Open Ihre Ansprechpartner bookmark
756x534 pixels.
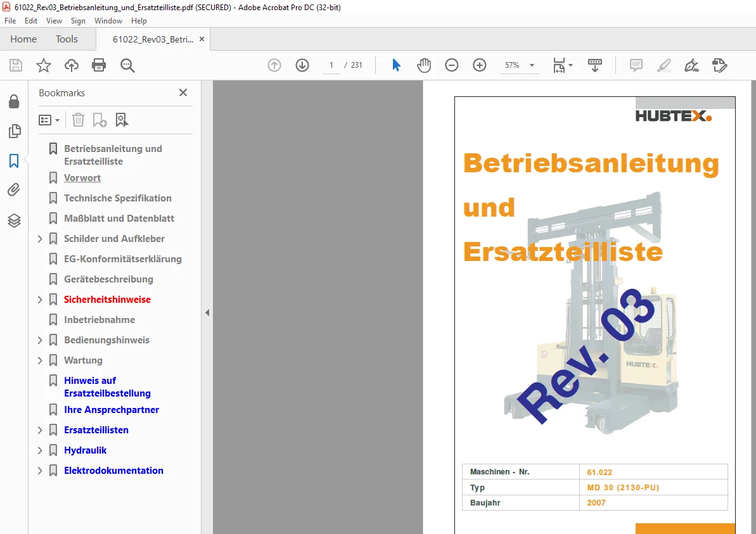click(112, 410)
